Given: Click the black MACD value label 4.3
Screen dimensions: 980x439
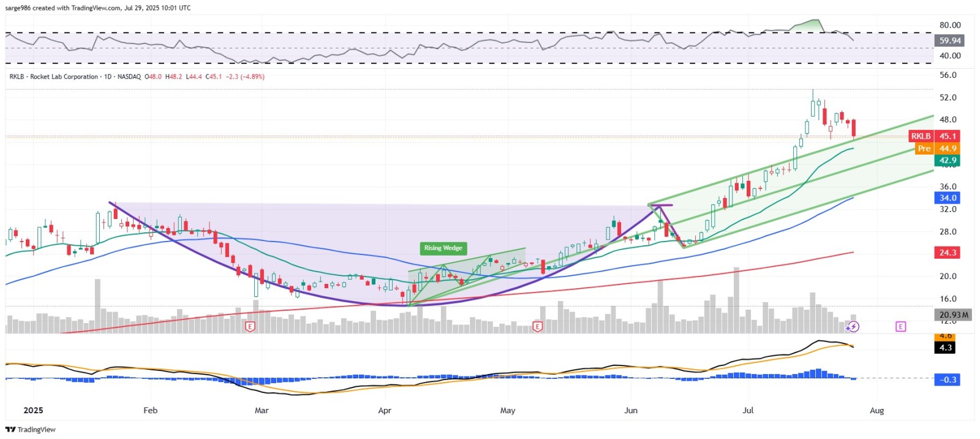Looking at the screenshot, I should point(945,347).
